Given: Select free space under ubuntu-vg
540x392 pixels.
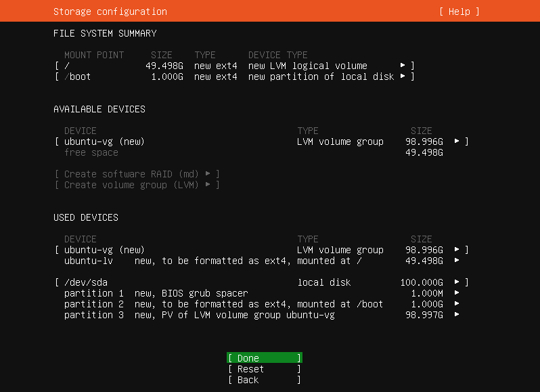Looking at the screenshot, I should click(x=91, y=152).
